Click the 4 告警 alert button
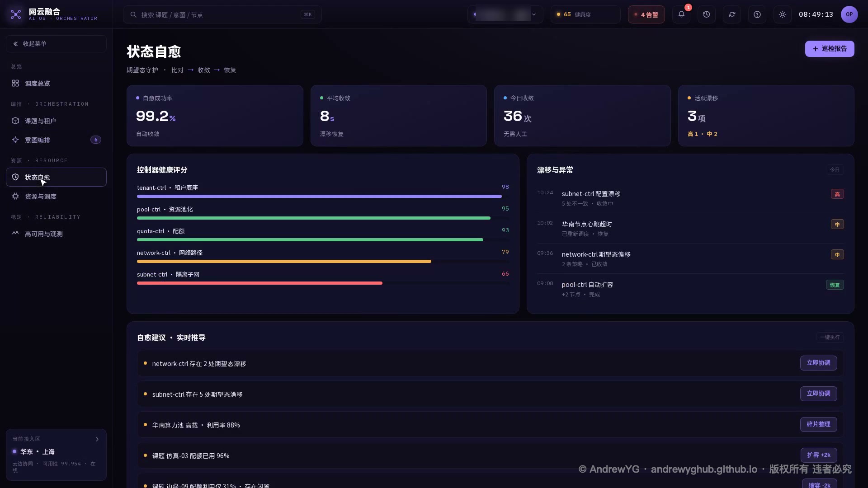This screenshot has height=488, width=868. point(646,14)
